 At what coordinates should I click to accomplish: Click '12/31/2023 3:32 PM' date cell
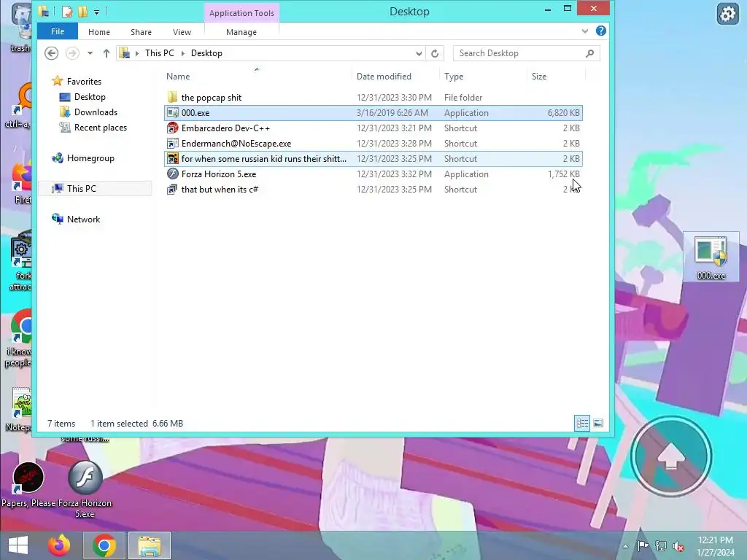[x=394, y=174]
